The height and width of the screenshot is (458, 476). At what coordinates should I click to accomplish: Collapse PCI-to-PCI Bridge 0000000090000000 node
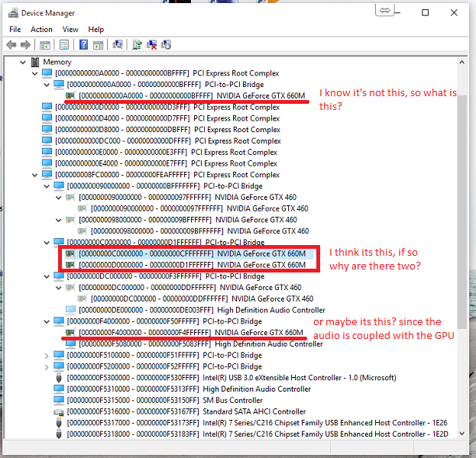(47, 186)
